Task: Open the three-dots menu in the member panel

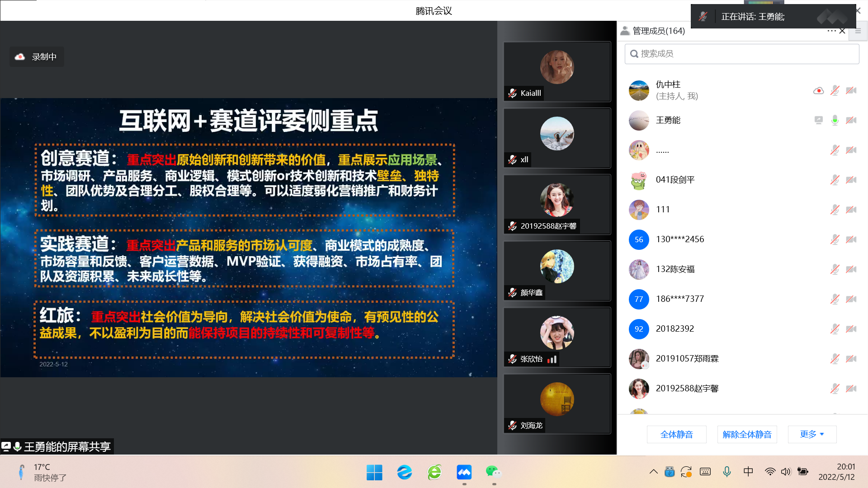Action: click(831, 31)
